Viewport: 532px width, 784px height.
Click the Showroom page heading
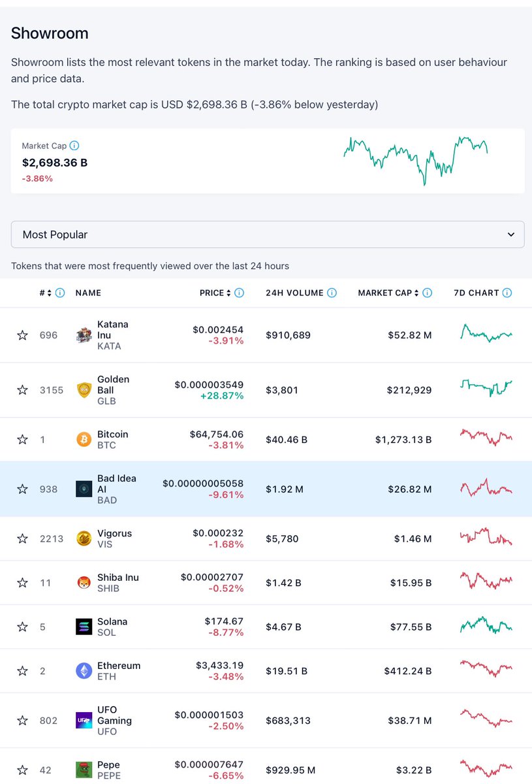[x=50, y=33]
